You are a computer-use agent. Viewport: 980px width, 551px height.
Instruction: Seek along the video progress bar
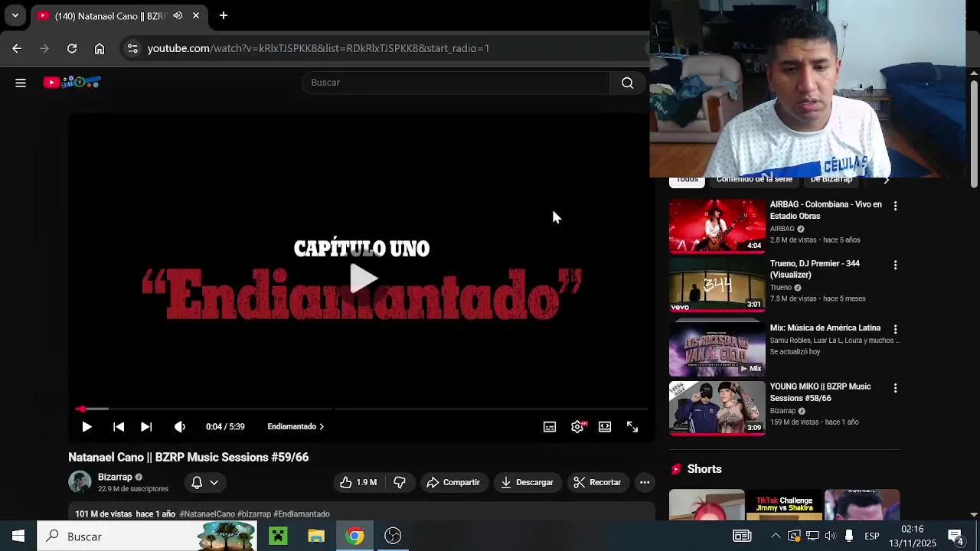[361, 409]
